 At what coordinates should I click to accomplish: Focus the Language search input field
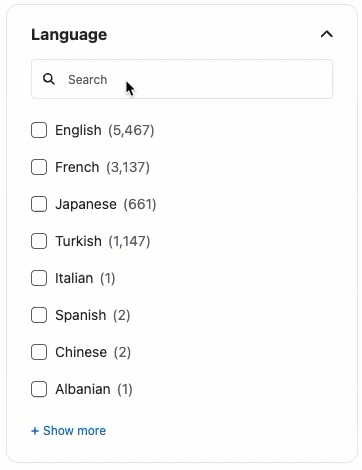point(182,79)
